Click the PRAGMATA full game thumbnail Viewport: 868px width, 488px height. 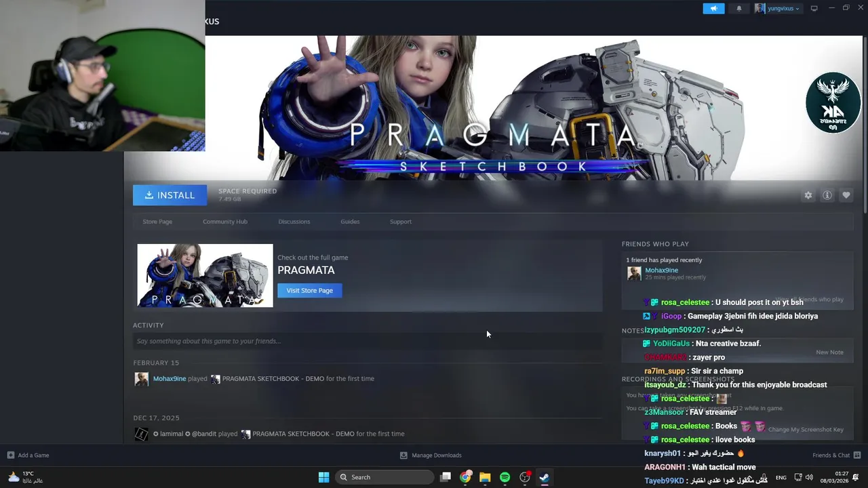pyautogui.click(x=205, y=276)
